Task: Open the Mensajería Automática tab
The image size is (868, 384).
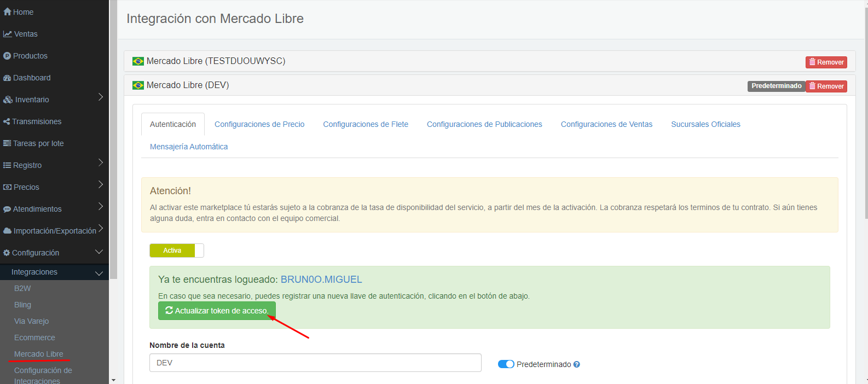Action: pyautogui.click(x=189, y=147)
